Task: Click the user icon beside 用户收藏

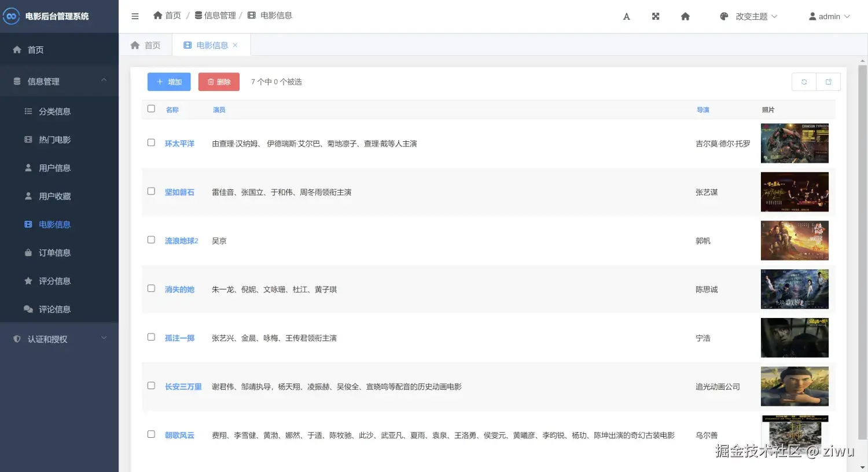Action: (28, 196)
